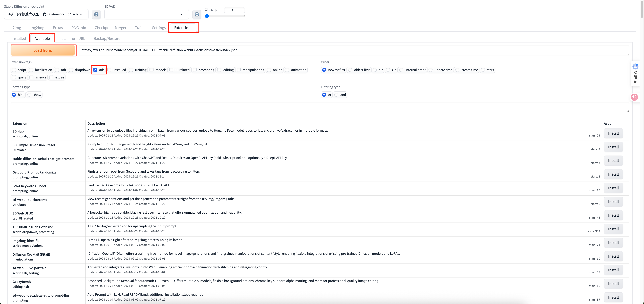The height and width of the screenshot is (304, 644).
Task: Select the stars order option
Action: (483, 70)
